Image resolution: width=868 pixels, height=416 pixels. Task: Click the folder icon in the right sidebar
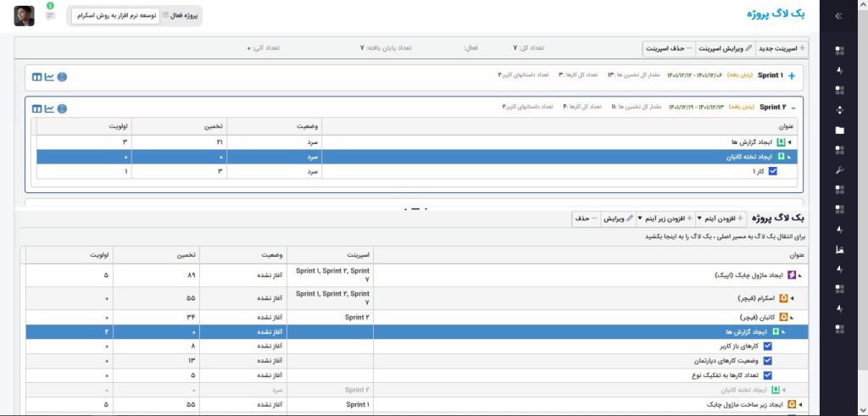[839, 130]
